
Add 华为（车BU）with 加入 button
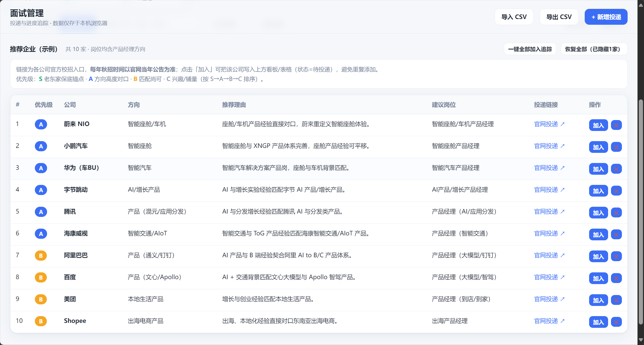598,169
